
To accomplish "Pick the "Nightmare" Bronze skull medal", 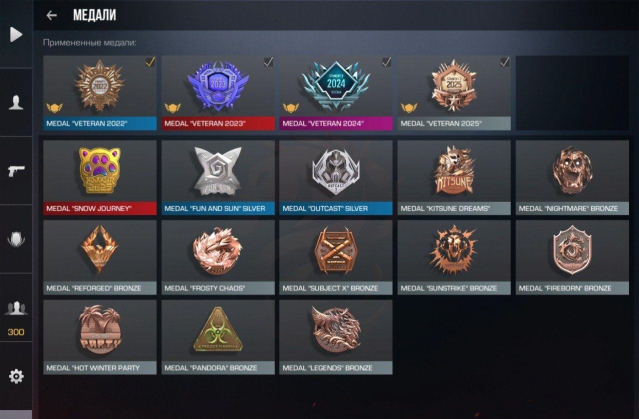I will click(572, 177).
